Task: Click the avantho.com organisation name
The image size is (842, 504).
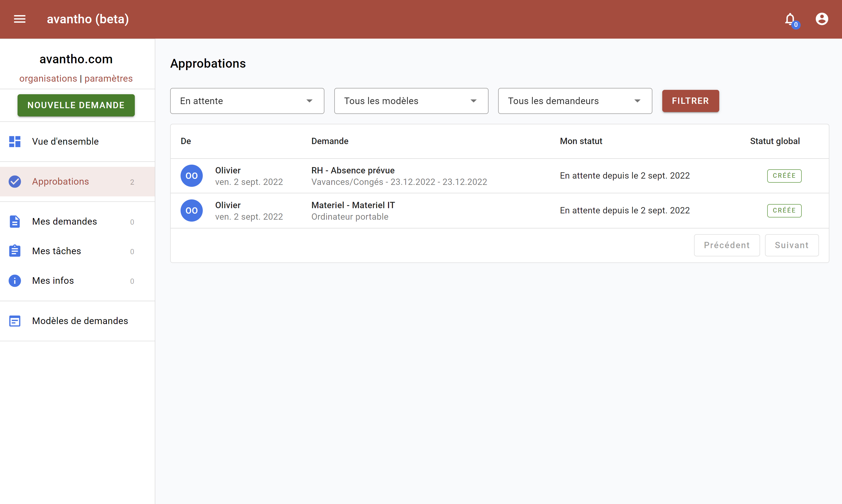Action: coord(76,59)
